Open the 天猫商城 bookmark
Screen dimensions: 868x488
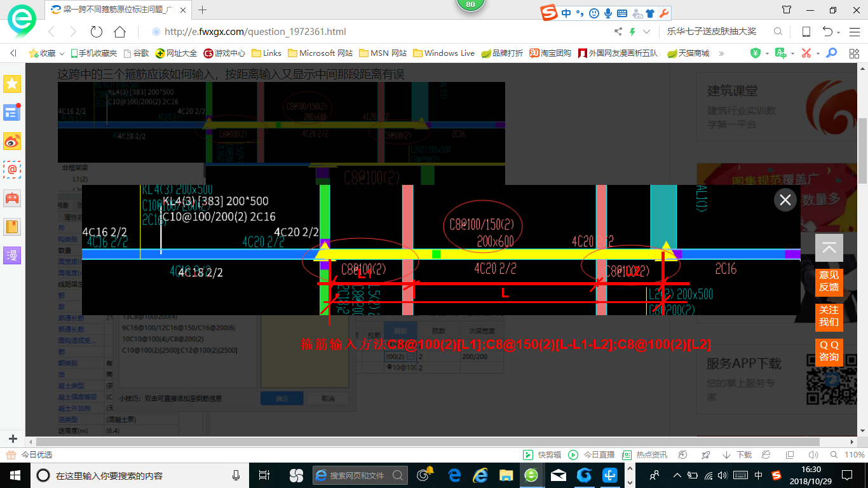tap(688, 53)
